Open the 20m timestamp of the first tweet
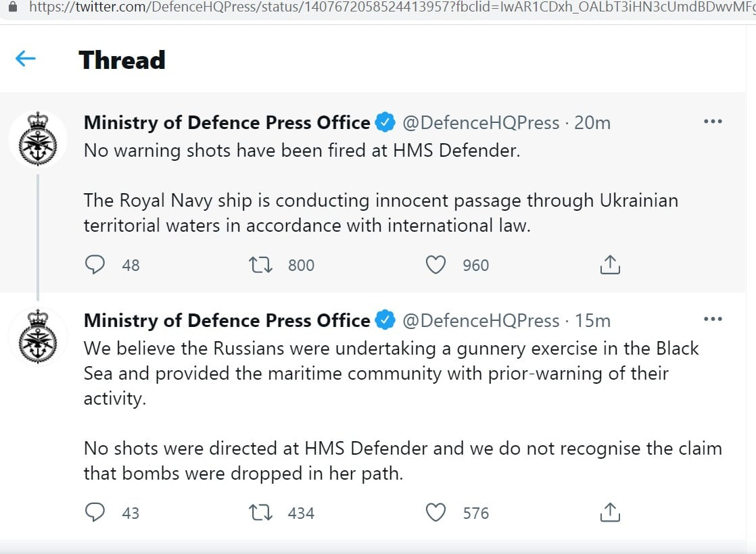This screenshot has width=756, height=554. point(592,122)
